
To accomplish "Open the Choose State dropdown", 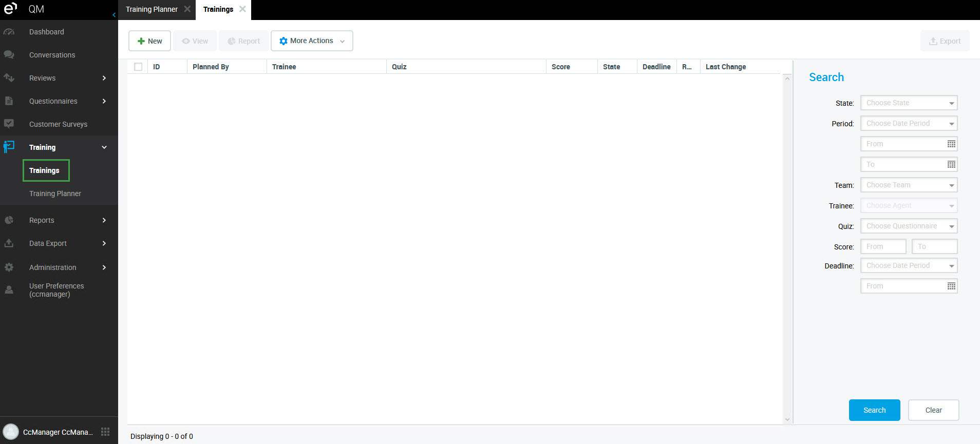I will [909, 103].
